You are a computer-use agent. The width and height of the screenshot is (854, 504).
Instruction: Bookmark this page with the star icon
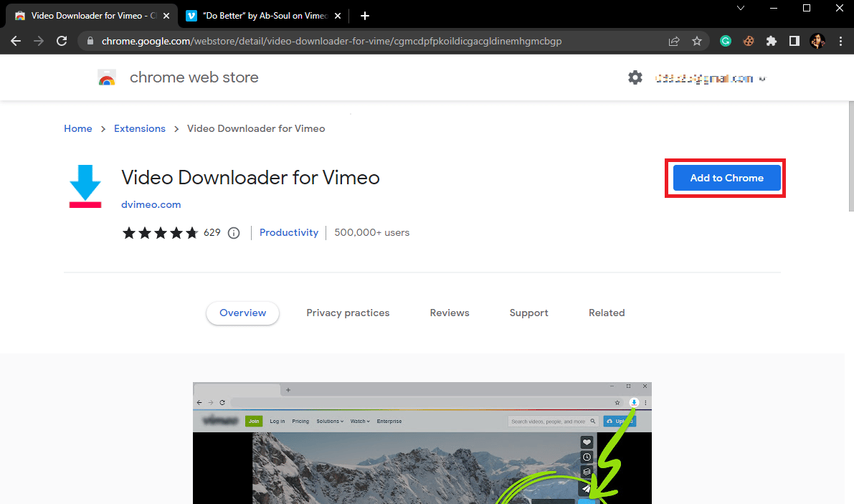tap(696, 41)
